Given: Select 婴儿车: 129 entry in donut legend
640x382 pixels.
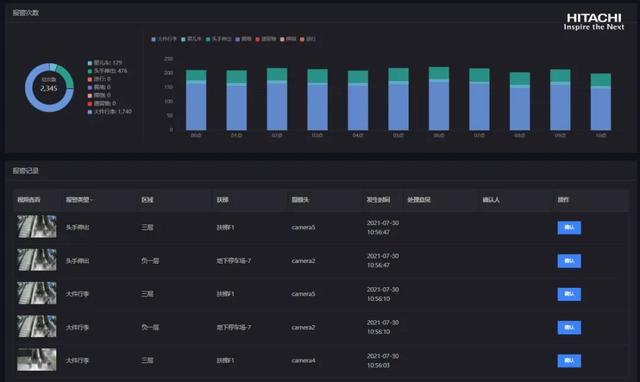Looking at the screenshot, I should (x=105, y=63).
